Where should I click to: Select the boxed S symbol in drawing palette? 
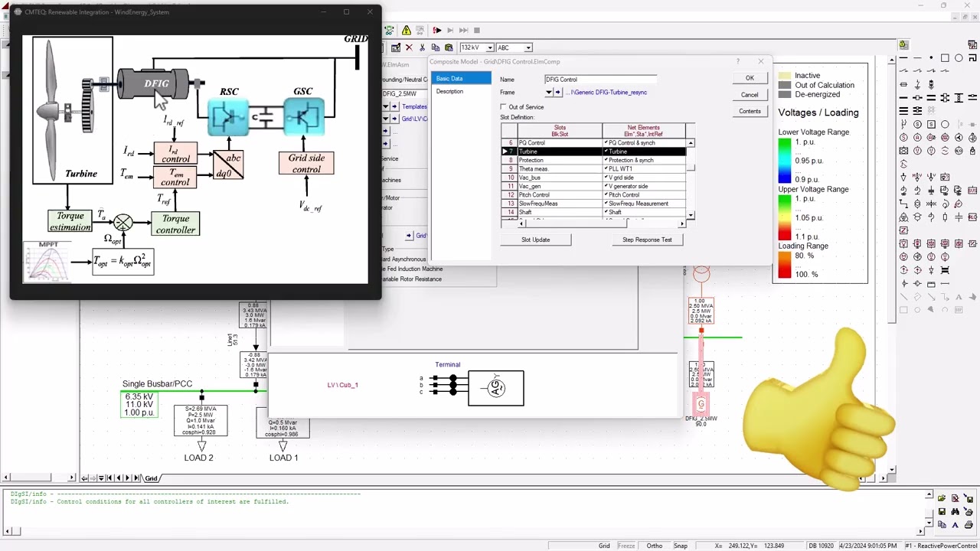coord(931,124)
